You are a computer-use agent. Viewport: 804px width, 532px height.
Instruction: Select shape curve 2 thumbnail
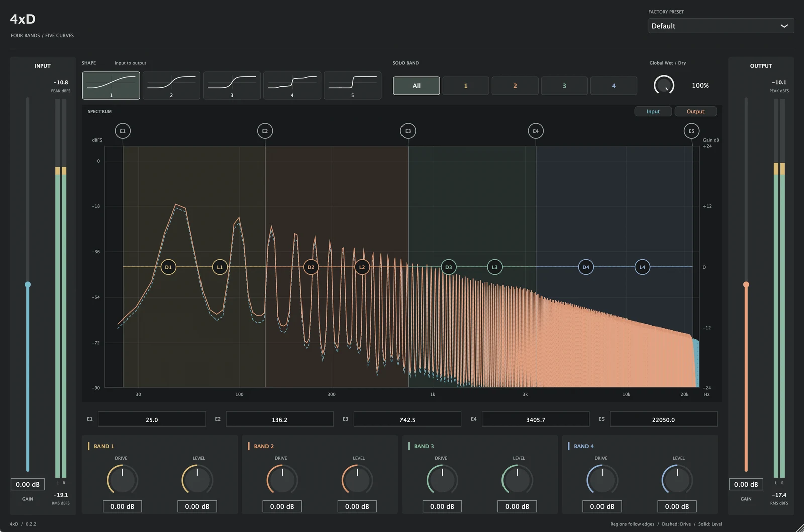click(x=171, y=85)
